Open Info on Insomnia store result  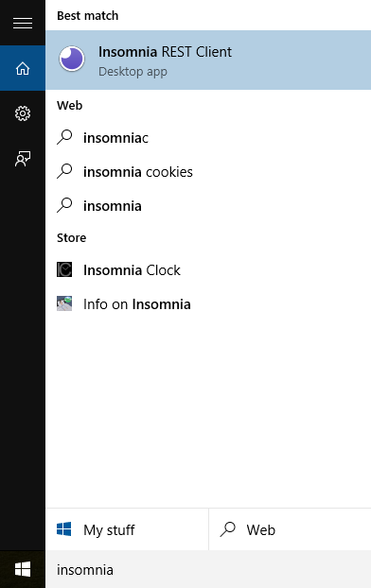pos(208,304)
